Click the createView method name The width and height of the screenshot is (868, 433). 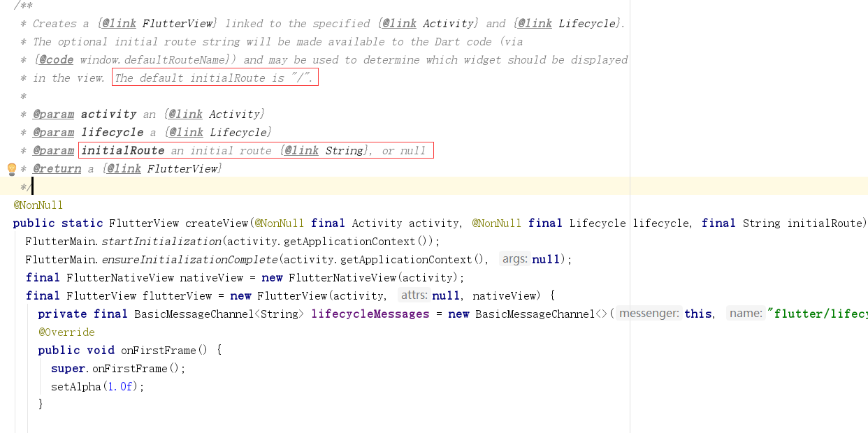pyautogui.click(x=217, y=223)
